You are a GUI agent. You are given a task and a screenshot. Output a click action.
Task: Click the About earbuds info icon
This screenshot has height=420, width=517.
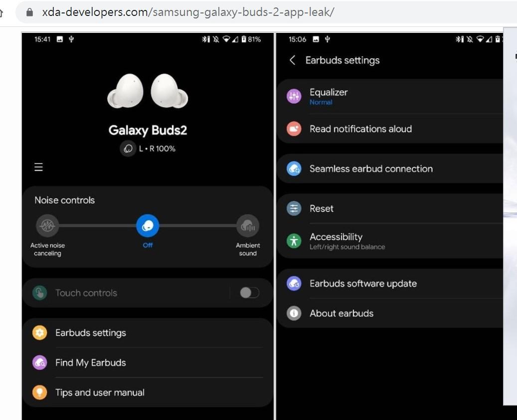click(294, 313)
